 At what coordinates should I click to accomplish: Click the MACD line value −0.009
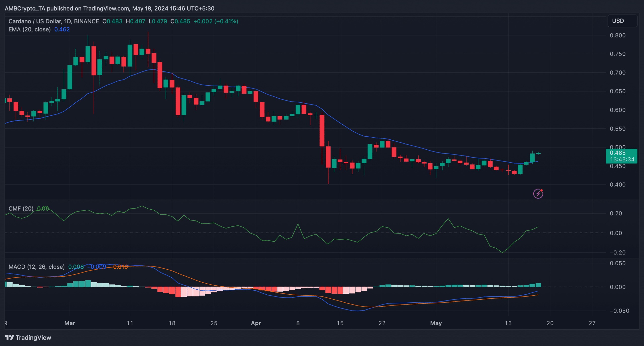click(97, 267)
